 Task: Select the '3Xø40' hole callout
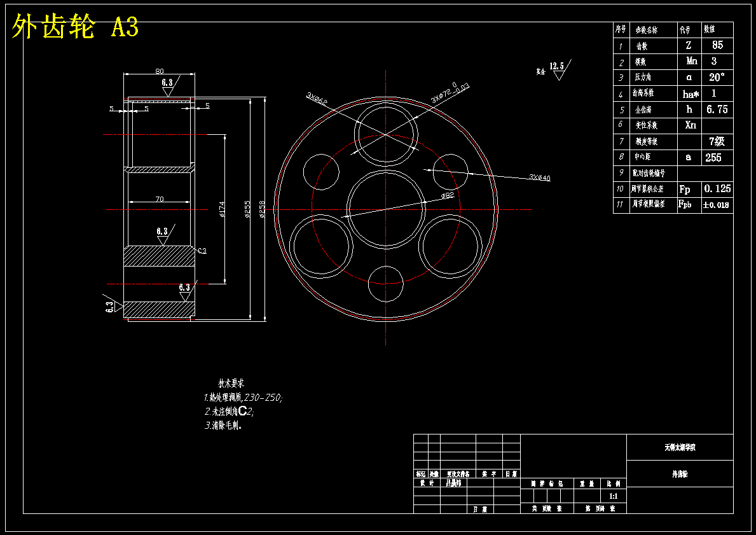point(540,177)
